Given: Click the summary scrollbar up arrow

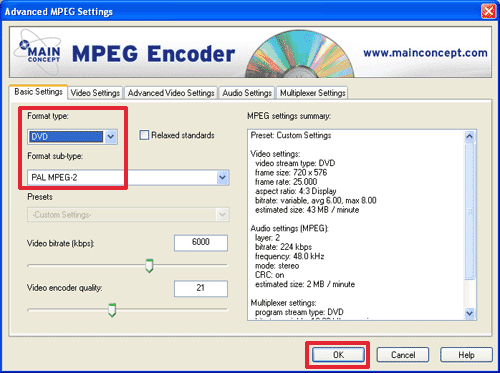Looking at the screenshot, I should coord(469,136).
